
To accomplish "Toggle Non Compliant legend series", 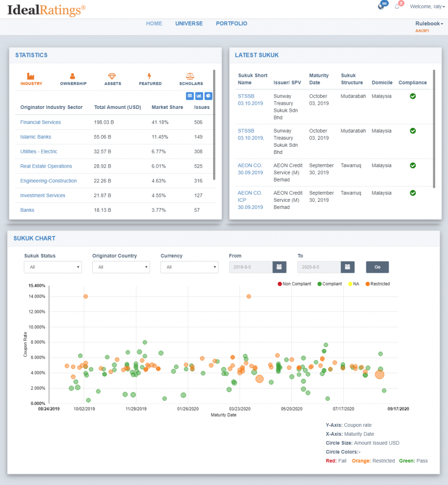I will coord(295,284).
